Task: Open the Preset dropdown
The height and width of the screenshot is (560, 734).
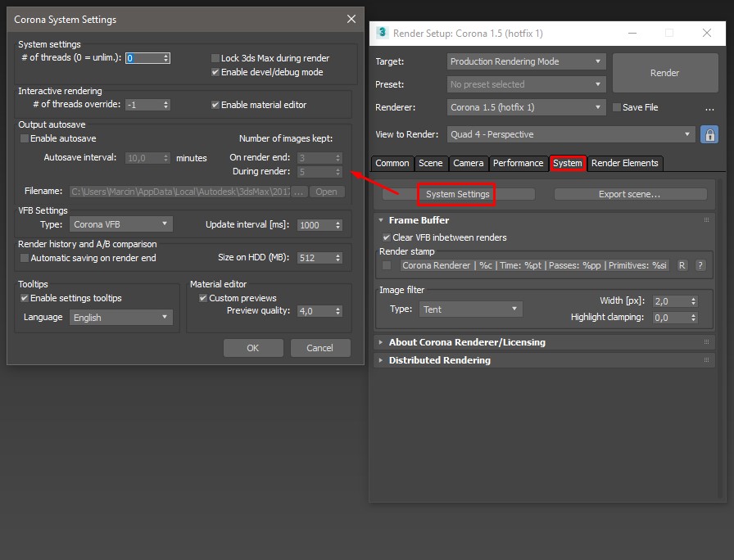Action: (526, 84)
